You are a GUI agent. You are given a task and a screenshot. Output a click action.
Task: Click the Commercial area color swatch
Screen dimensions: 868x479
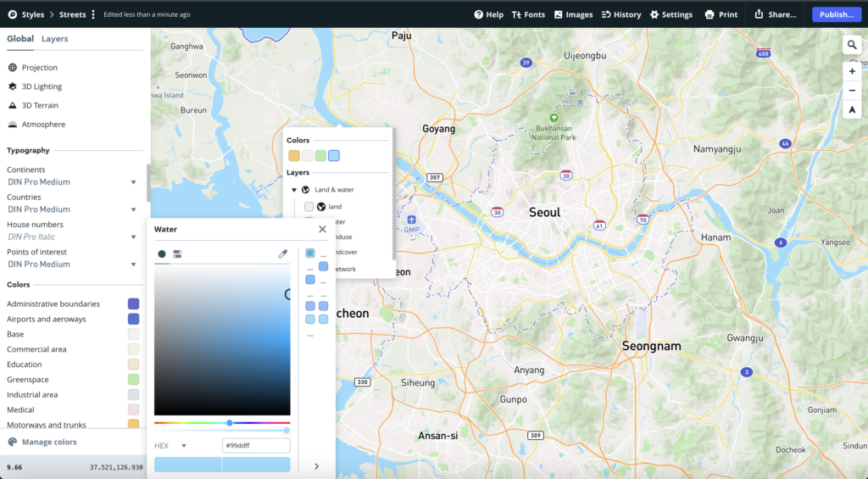[133, 349]
